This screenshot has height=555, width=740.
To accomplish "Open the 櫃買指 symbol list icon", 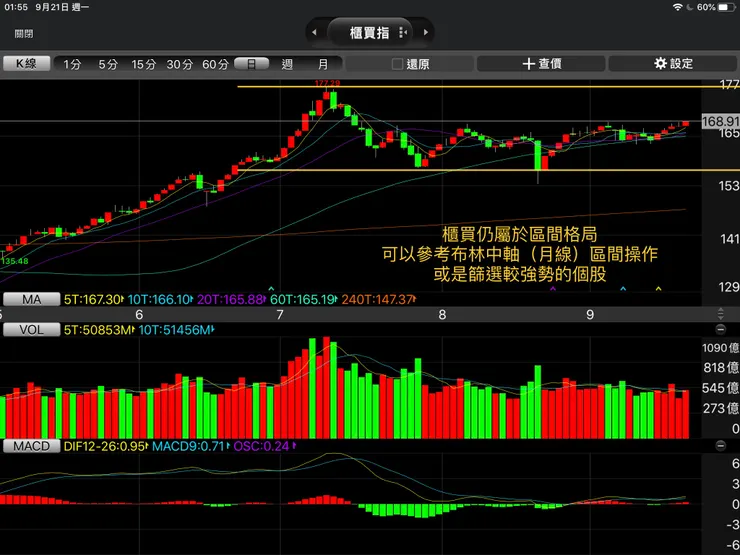I will click(x=403, y=33).
